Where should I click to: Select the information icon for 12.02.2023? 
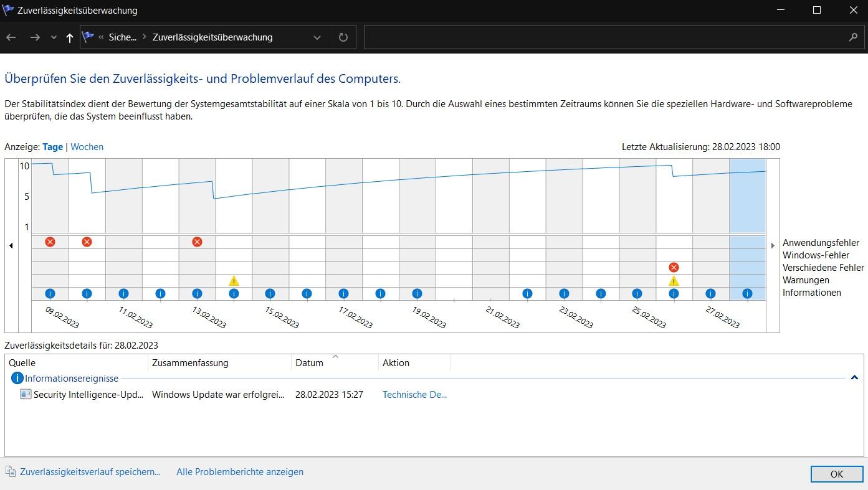point(160,293)
